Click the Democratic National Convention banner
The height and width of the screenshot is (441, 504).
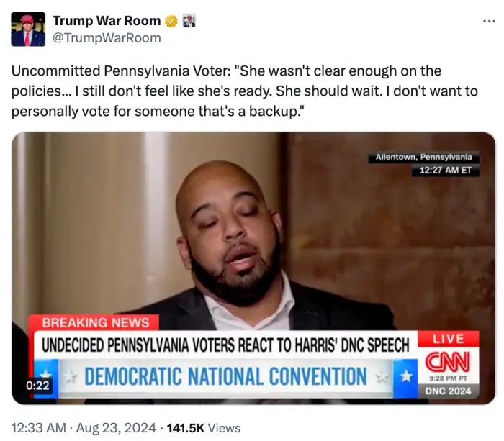pyautogui.click(x=225, y=376)
